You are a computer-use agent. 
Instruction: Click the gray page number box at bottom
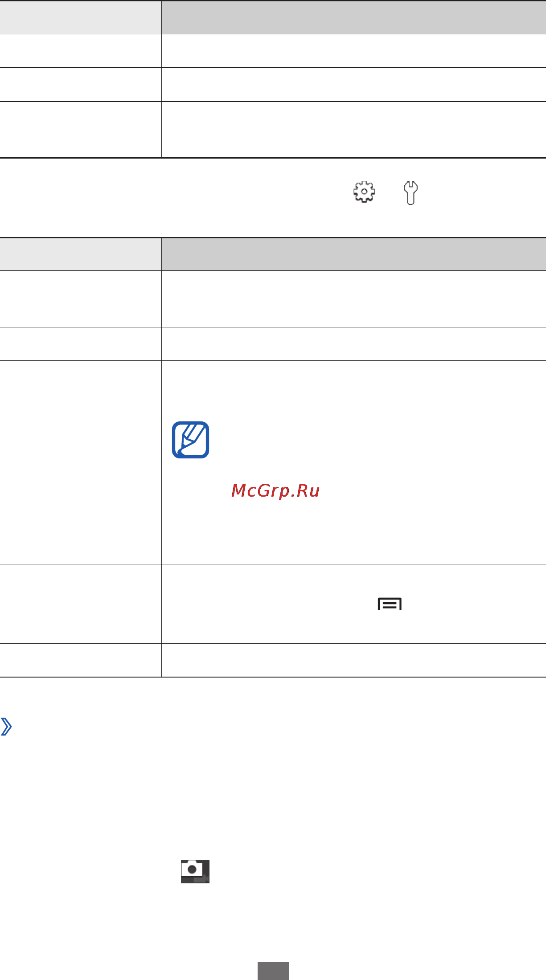[x=273, y=971]
